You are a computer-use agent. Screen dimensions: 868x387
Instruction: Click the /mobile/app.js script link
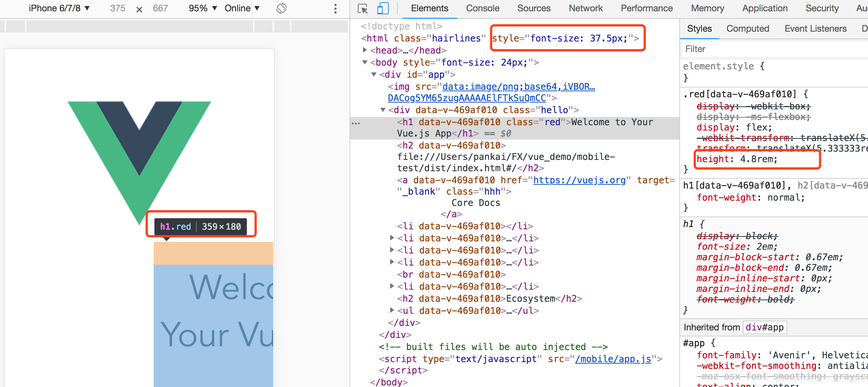613,359
